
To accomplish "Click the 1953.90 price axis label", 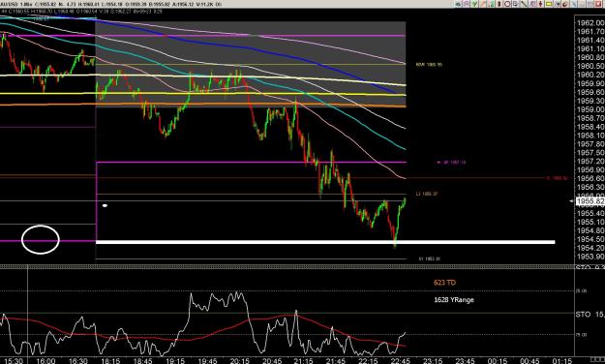I will tap(590, 257).
